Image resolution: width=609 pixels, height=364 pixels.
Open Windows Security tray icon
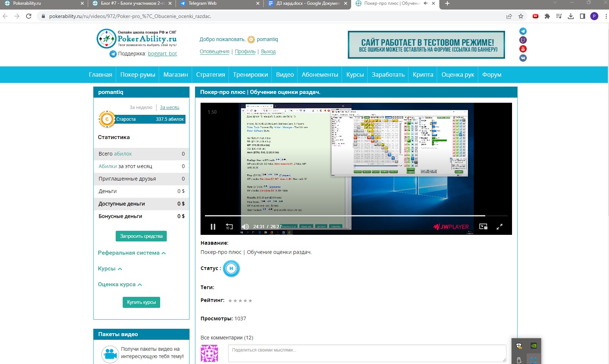pos(519,346)
